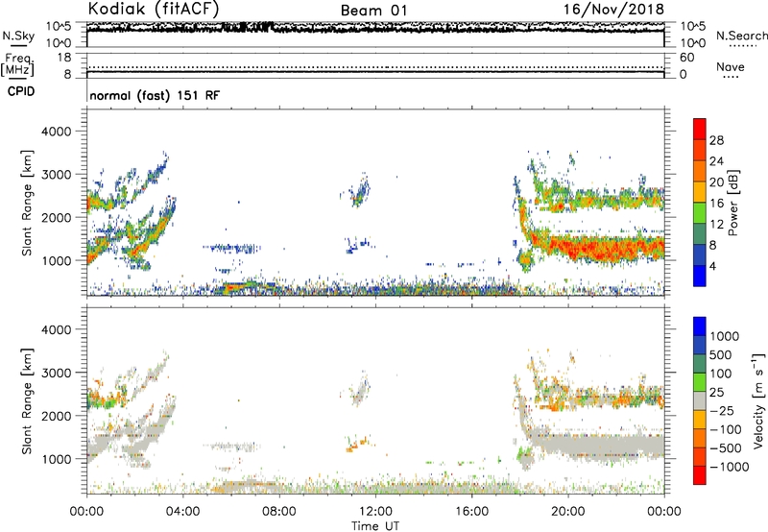
Task: Click the 'normal (fast) 151 RF' text
Action: point(155,95)
